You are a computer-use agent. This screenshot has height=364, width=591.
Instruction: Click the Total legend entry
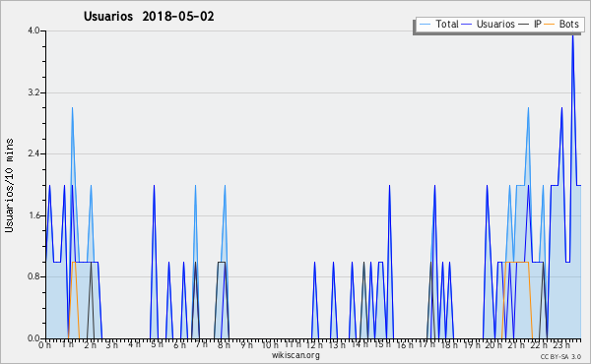click(x=438, y=24)
